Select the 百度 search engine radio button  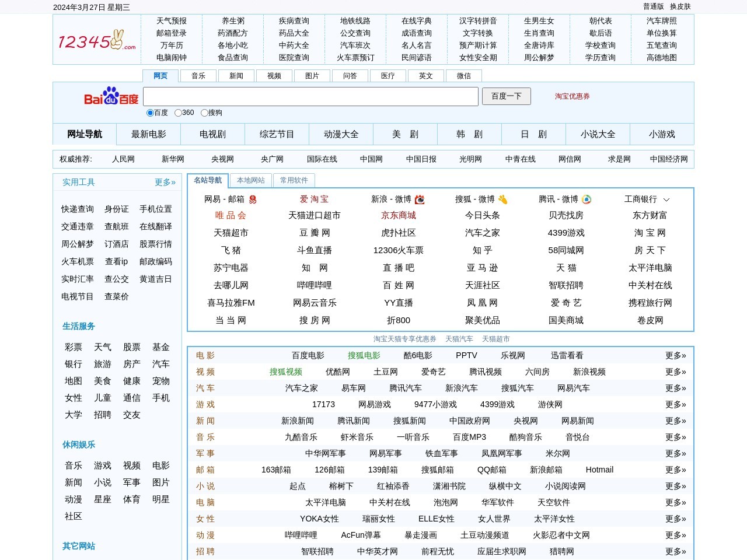coord(150,113)
